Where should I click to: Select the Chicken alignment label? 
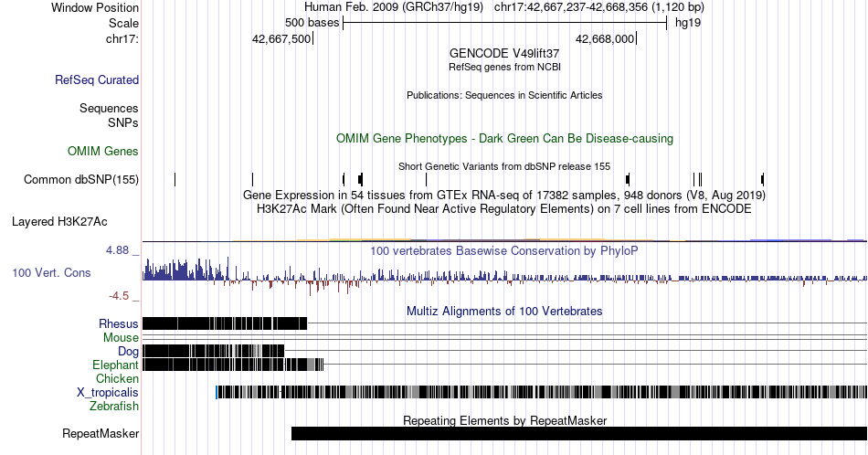pyautogui.click(x=117, y=378)
